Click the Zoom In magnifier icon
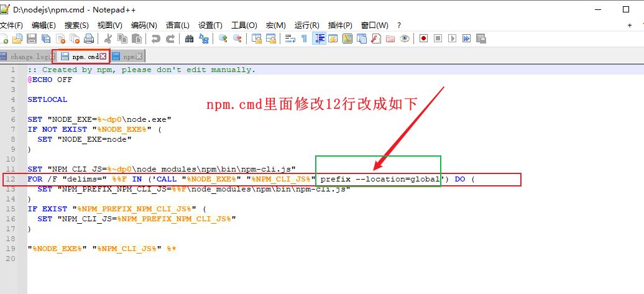Screen dimensions: 644x294 (223, 39)
